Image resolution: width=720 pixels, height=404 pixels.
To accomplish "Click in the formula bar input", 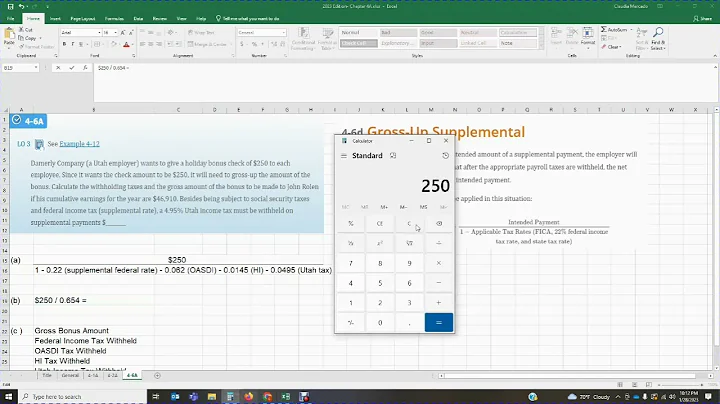I will click(x=403, y=83).
